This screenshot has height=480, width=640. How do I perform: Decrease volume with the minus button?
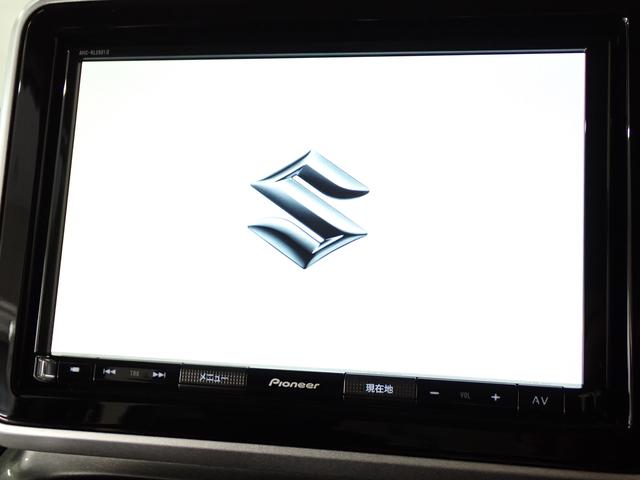[x=435, y=393]
